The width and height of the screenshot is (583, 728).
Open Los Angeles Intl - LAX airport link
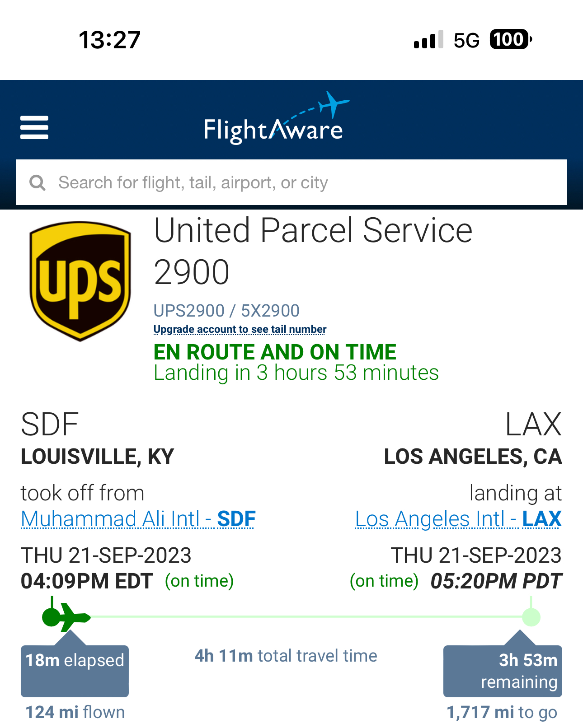(458, 519)
